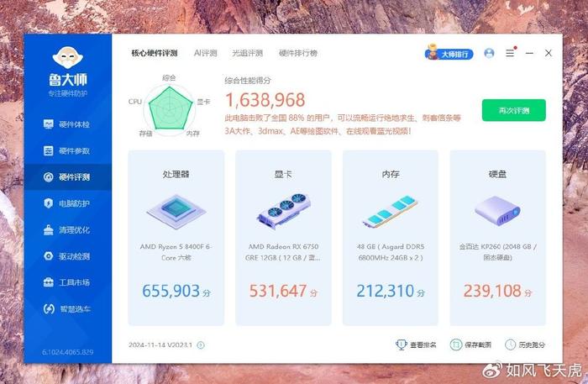This screenshot has width=588, height=384.
Task: Click the 综合性能得分 heading
Action: pos(248,81)
